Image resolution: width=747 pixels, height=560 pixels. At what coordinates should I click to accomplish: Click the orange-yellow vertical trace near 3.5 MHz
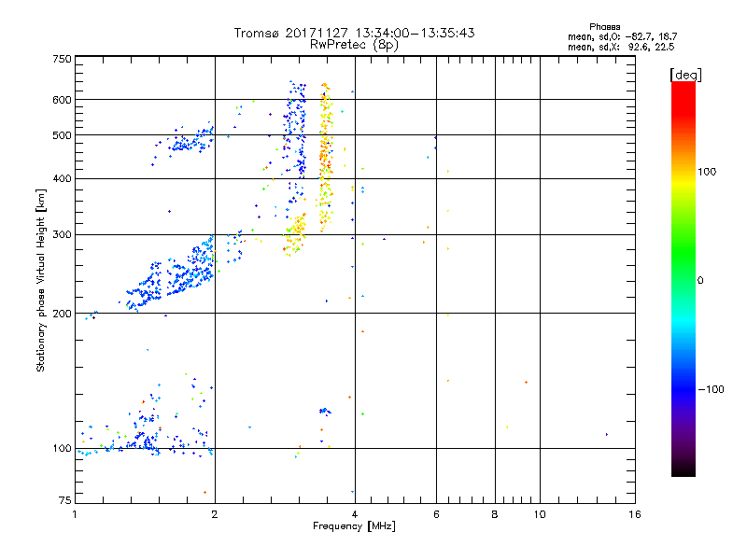point(325,157)
